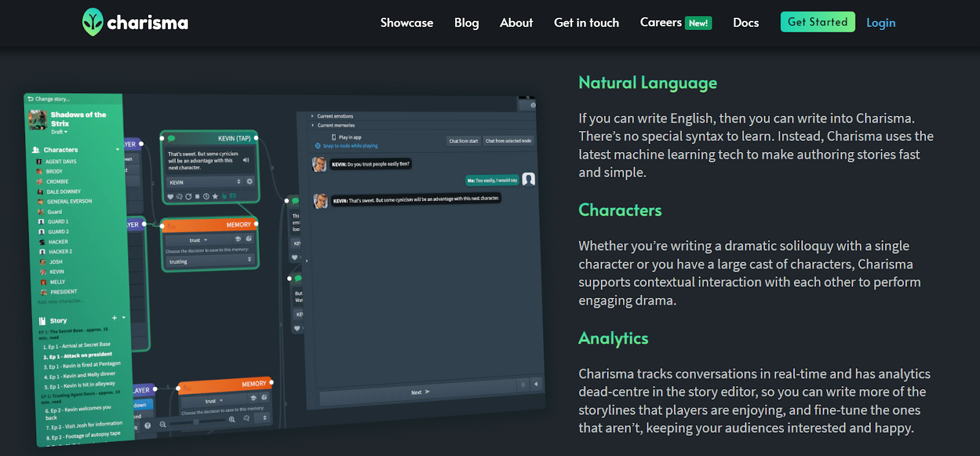Click the Get Started button

[x=818, y=22]
